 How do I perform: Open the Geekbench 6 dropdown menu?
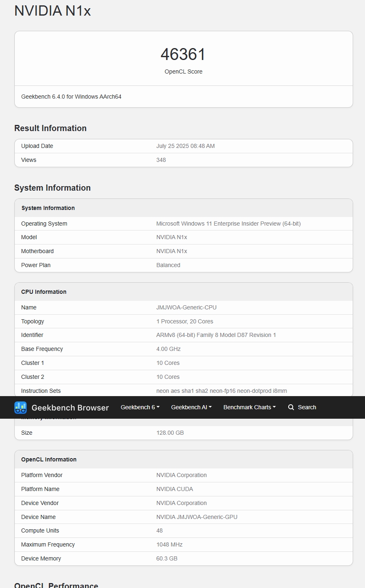[140, 407]
